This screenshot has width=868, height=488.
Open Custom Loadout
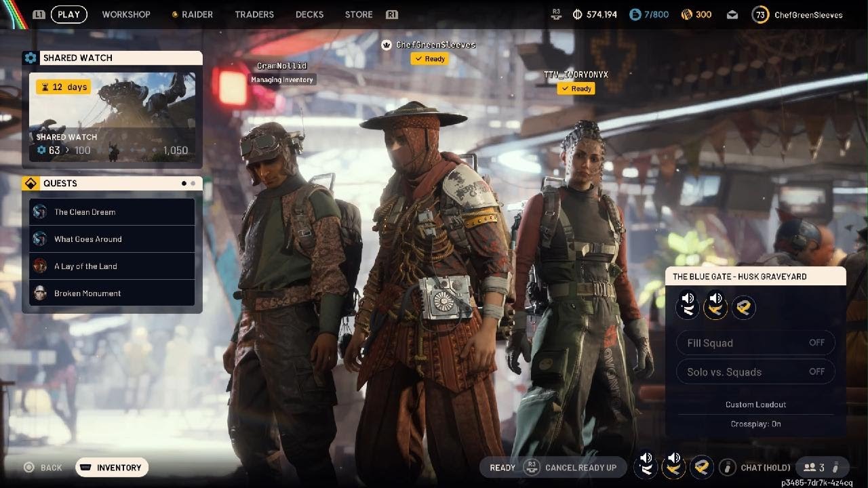point(755,405)
